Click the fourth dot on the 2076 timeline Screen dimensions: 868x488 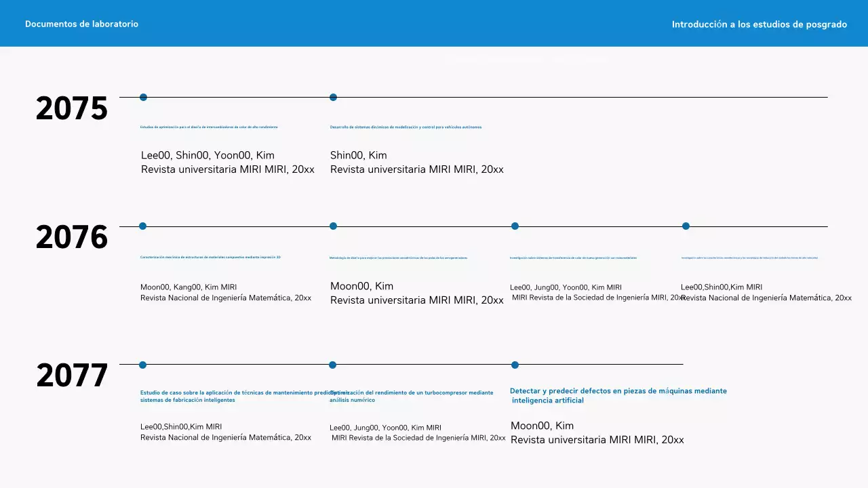(686, 226)
